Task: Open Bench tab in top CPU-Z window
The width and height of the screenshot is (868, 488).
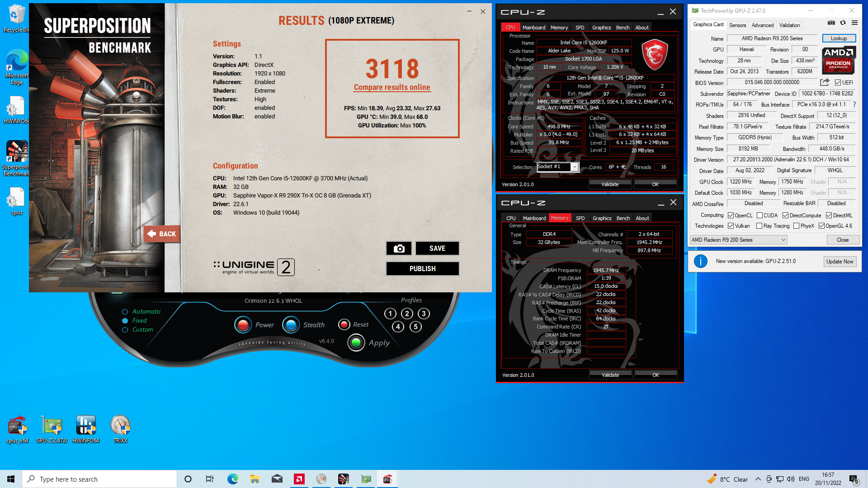Action: click(x=623, y=28)
